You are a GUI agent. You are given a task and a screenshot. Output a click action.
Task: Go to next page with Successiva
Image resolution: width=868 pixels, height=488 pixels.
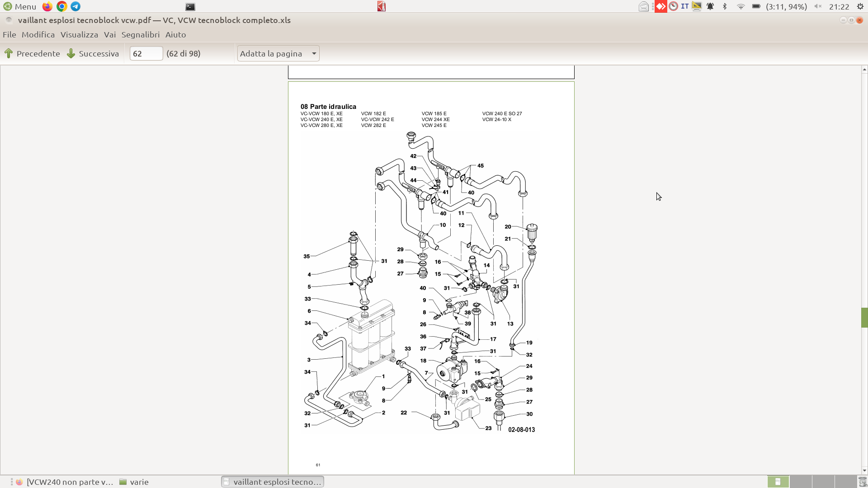coord(93,53)
